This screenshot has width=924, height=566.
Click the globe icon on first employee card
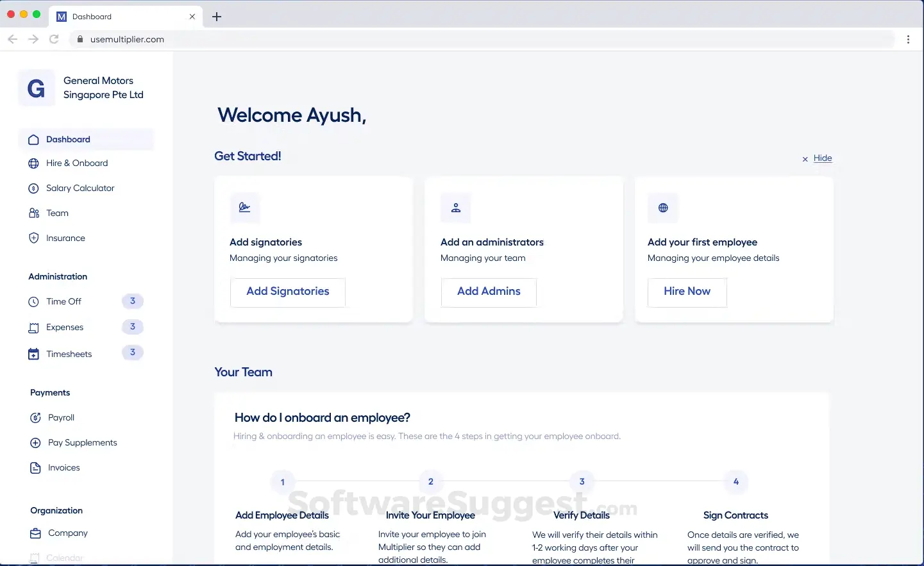(663, 208)
